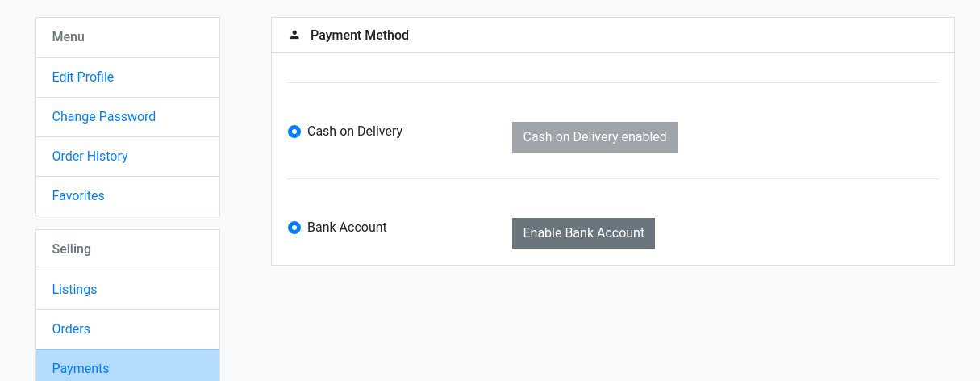This screenshot has height=381, width=980.
Task: Click the Menu sidebar header
Action: 127,37
